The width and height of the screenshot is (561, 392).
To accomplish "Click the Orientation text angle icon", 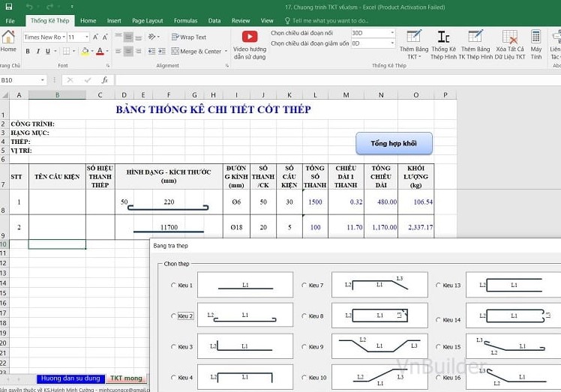I will point(151,37).
